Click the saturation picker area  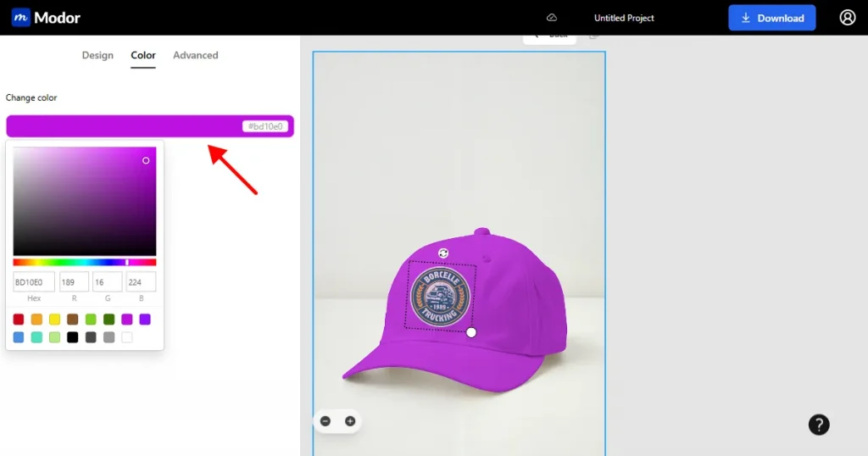point(85,201)
